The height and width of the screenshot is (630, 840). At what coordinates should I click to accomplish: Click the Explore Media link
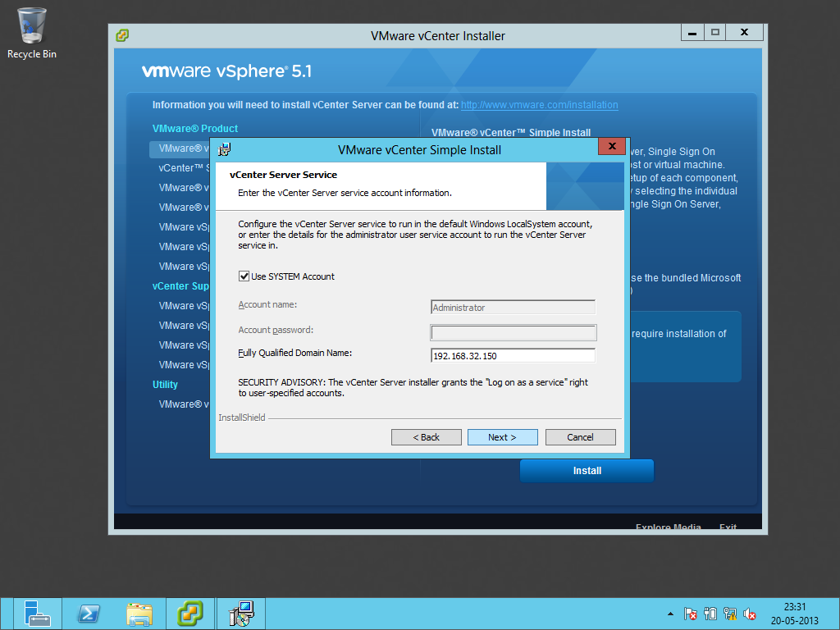[x=668, y=527]
